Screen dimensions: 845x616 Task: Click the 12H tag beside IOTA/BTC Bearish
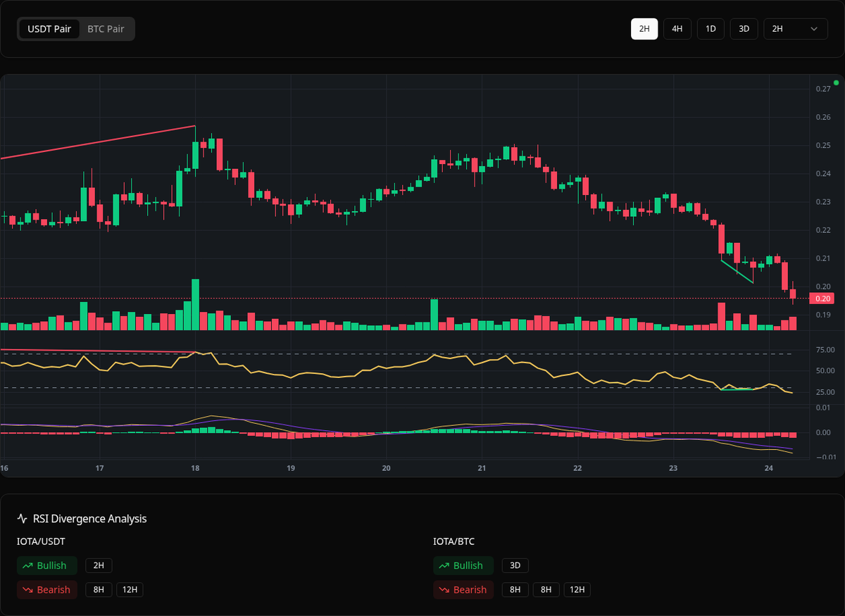[x=577, y=590]
